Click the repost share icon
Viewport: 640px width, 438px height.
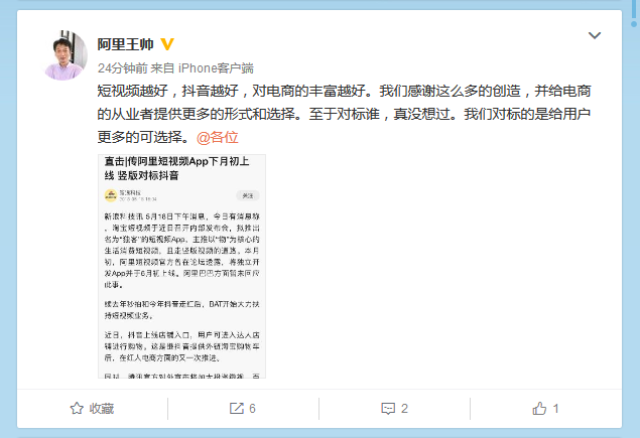236,408
